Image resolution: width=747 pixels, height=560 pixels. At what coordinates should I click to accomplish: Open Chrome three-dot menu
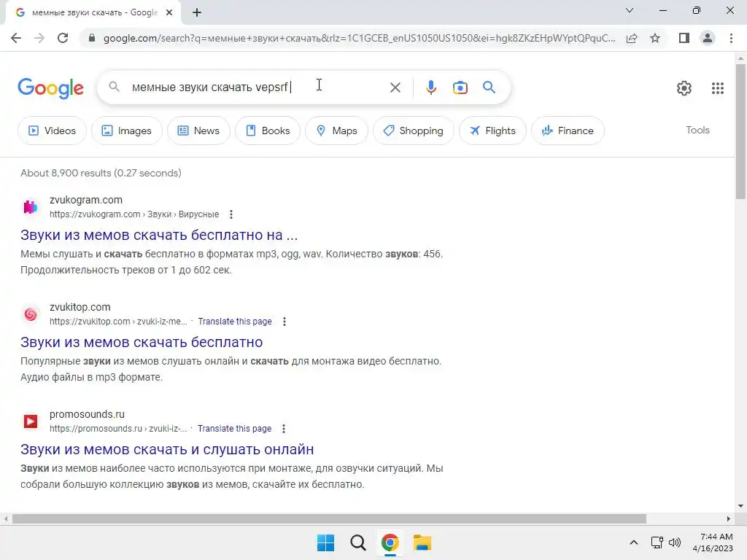[x=731, y=38]
